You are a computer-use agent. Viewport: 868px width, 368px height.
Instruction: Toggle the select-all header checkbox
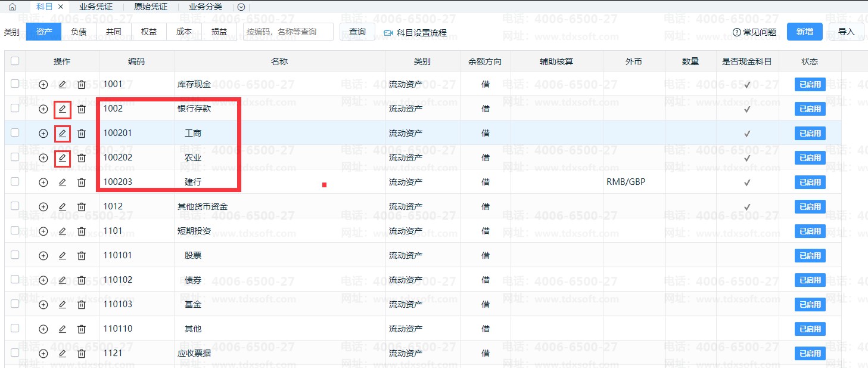pos(15,61)
